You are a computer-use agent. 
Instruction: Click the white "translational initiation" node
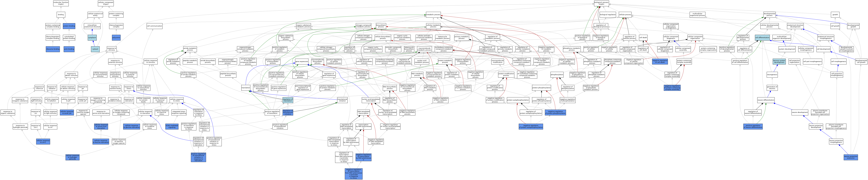(342, 100)
